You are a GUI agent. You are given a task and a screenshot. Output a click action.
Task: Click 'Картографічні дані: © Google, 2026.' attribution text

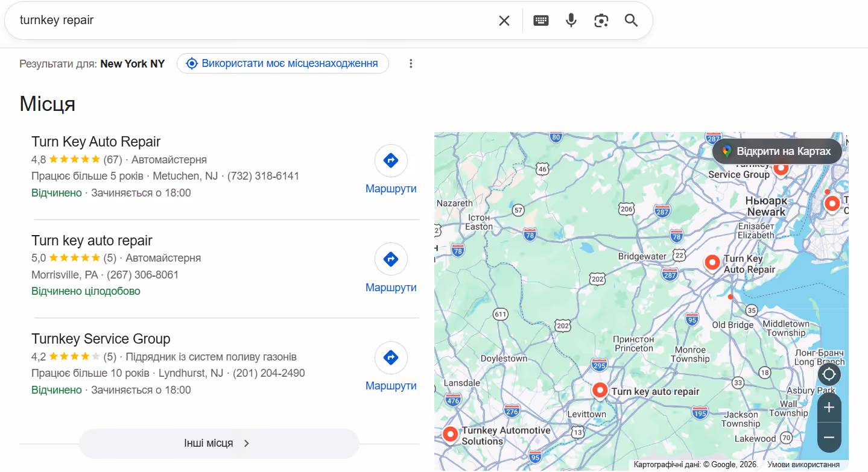(697, 465)
